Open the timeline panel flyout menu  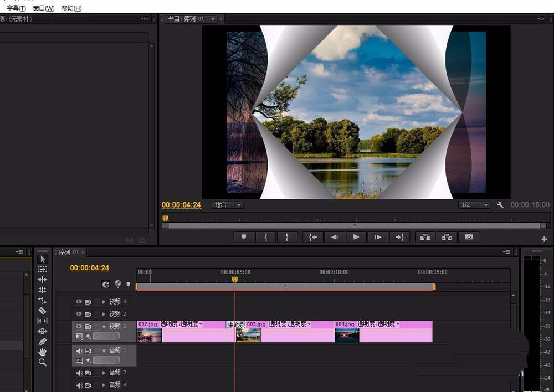click(x=506, y=252)
